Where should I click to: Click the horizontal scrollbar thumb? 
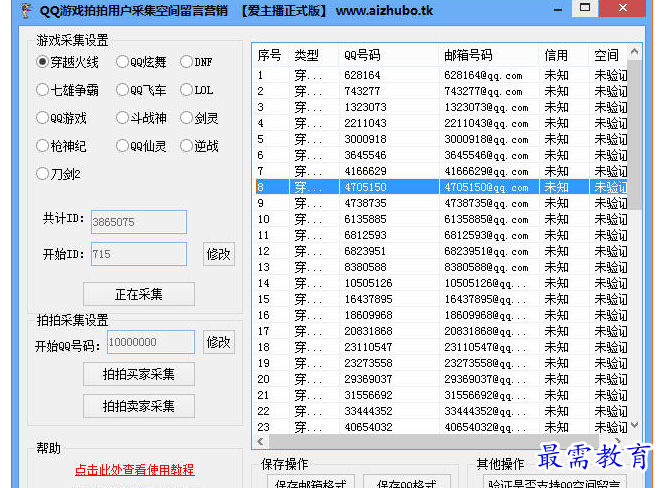[434, 441]
